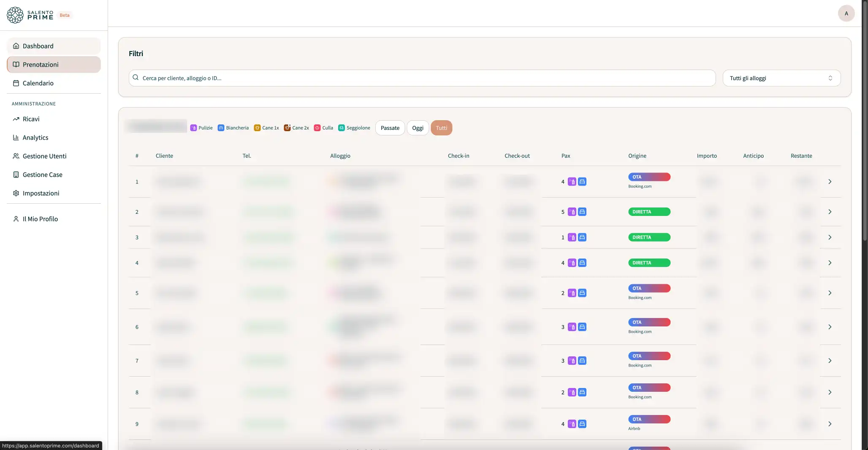This screenshot has height=450, width=868.
Task: Click the Salento Prime logo icon
Action: pos(15,15)
